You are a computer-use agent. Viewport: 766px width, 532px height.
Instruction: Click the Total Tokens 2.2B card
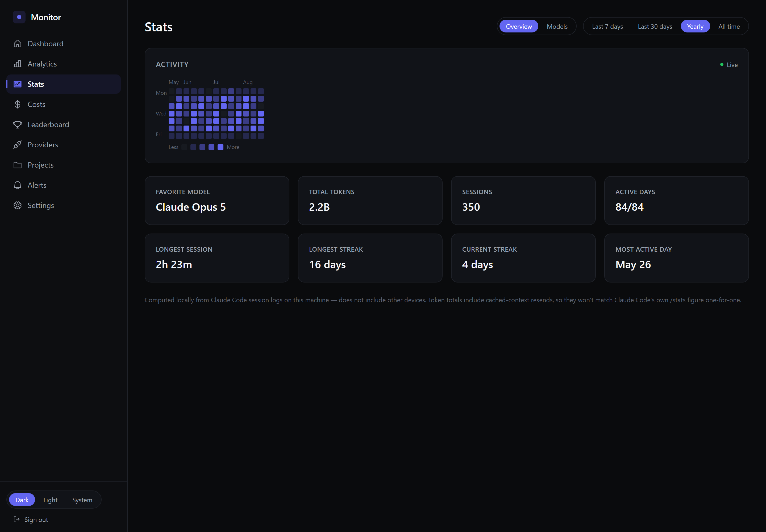[370, 200]
